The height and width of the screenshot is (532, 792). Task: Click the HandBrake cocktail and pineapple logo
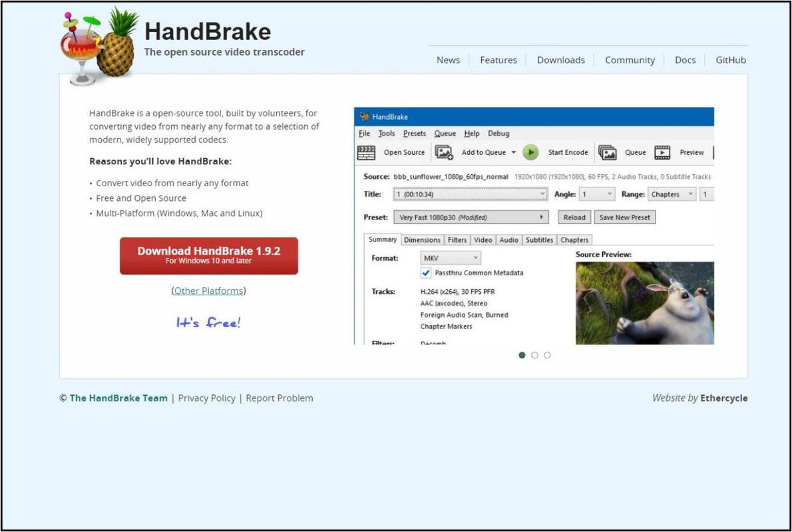pyautogui.click(x=100, y=47)
